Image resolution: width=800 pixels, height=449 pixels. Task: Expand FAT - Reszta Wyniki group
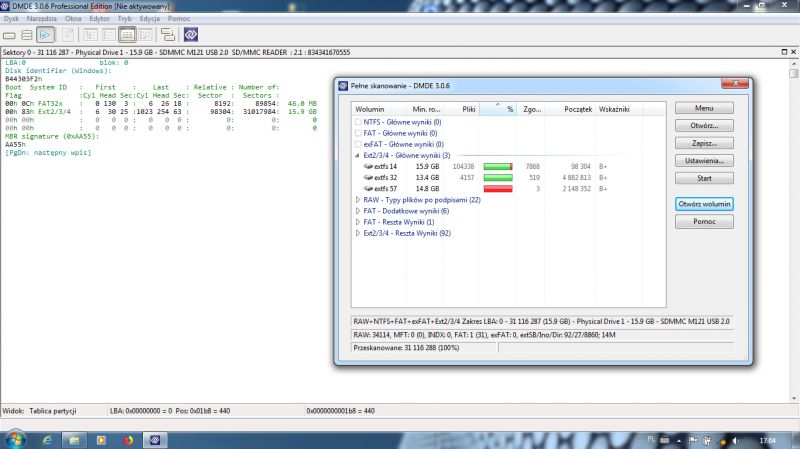click(x=358, y=222)
